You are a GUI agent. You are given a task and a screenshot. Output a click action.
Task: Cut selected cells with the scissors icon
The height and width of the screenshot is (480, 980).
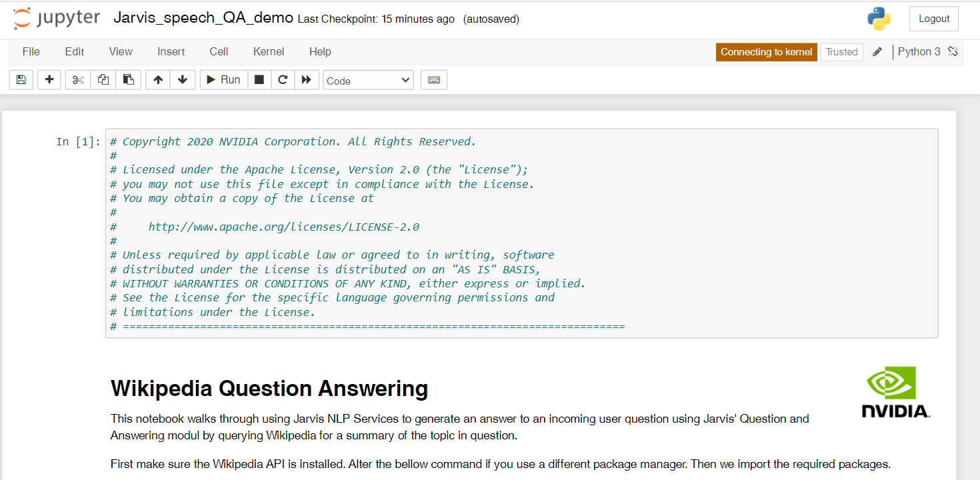coord(78,80)
